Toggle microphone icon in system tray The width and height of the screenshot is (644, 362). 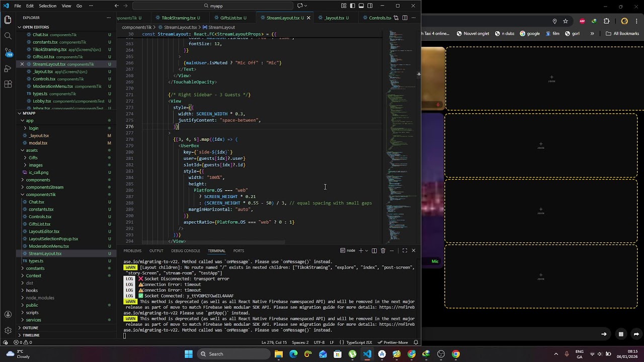(x=567, y=354)
